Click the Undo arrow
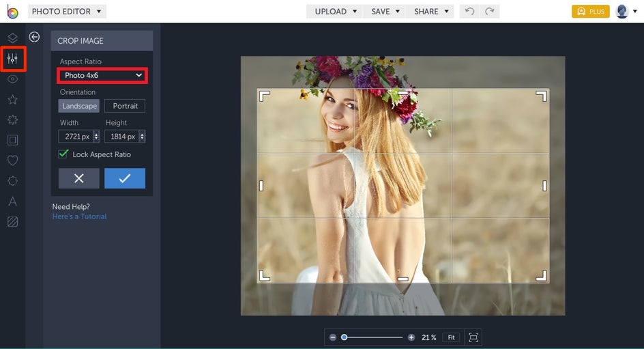 pyautogui.click(x=469, y=12)
